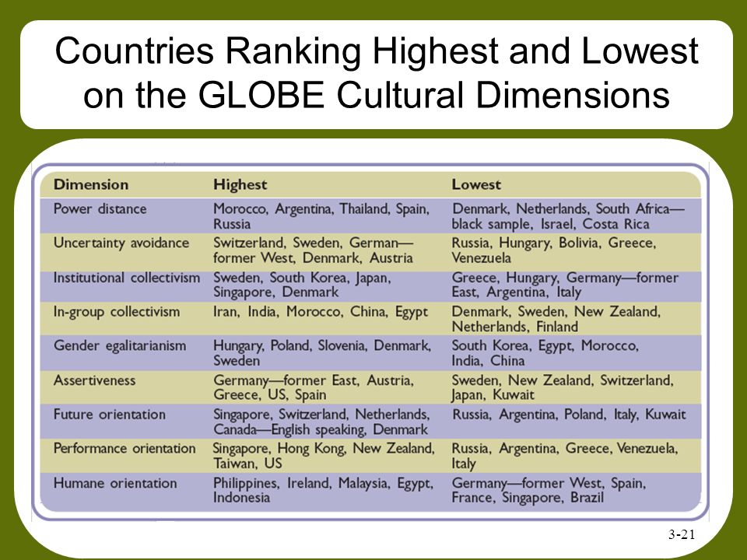The image size is (747, 560).
Task: Click the 'Humane orientation' row label
Action: tap(115, 483)
